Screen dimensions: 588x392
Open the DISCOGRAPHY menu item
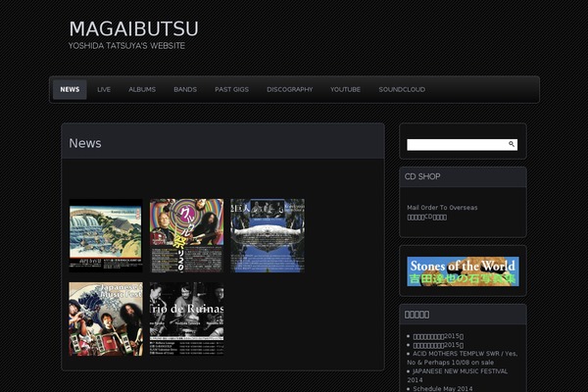pos(289,89)
